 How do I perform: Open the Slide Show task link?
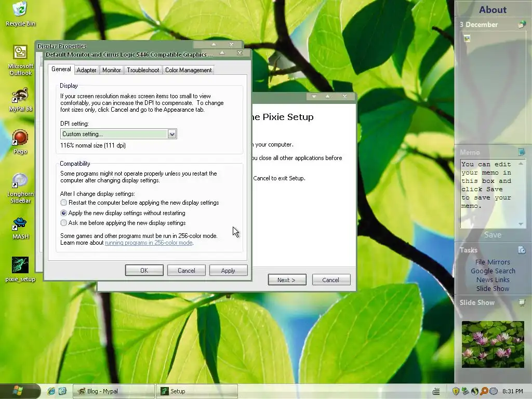(493, 288)
